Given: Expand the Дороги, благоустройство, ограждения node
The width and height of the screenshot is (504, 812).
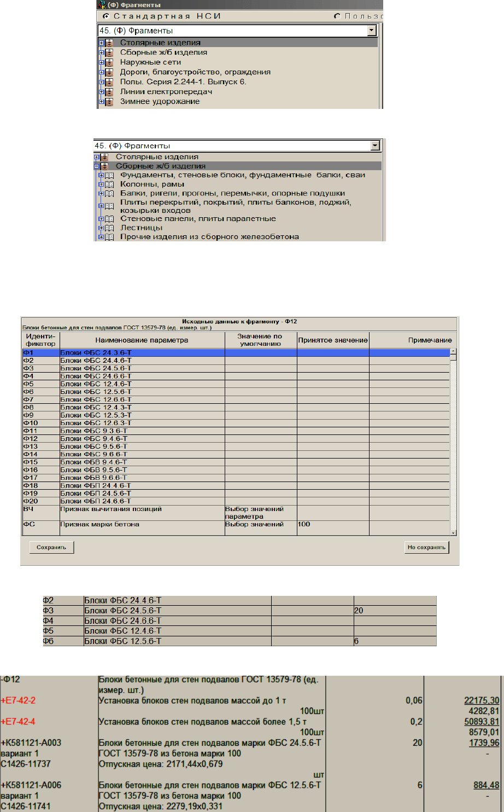Looking at the screenshot, I should click(101, 72).
